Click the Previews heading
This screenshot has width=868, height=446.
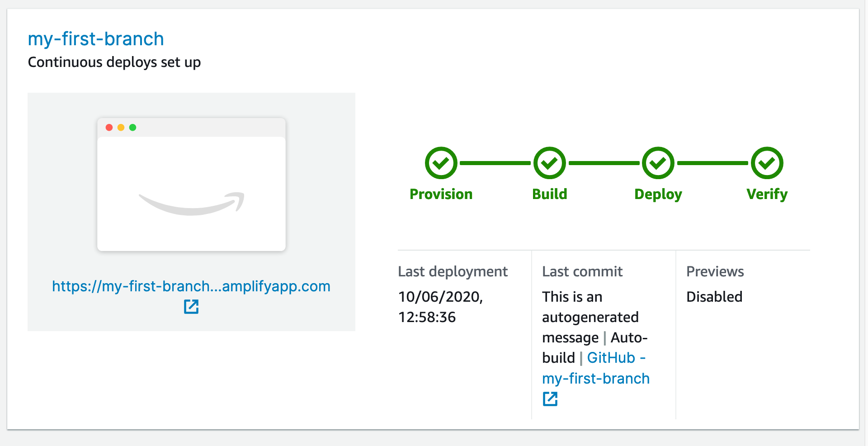click(x=715, y=271)
